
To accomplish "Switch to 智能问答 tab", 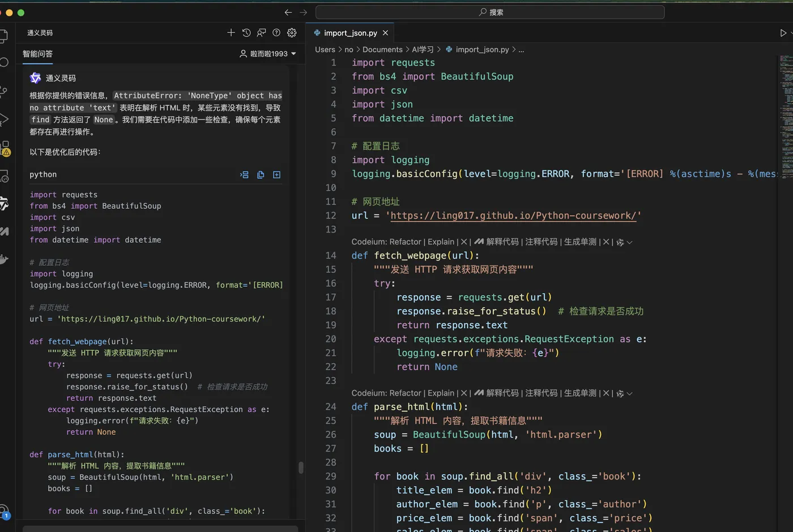I will [x=37, y=54].
